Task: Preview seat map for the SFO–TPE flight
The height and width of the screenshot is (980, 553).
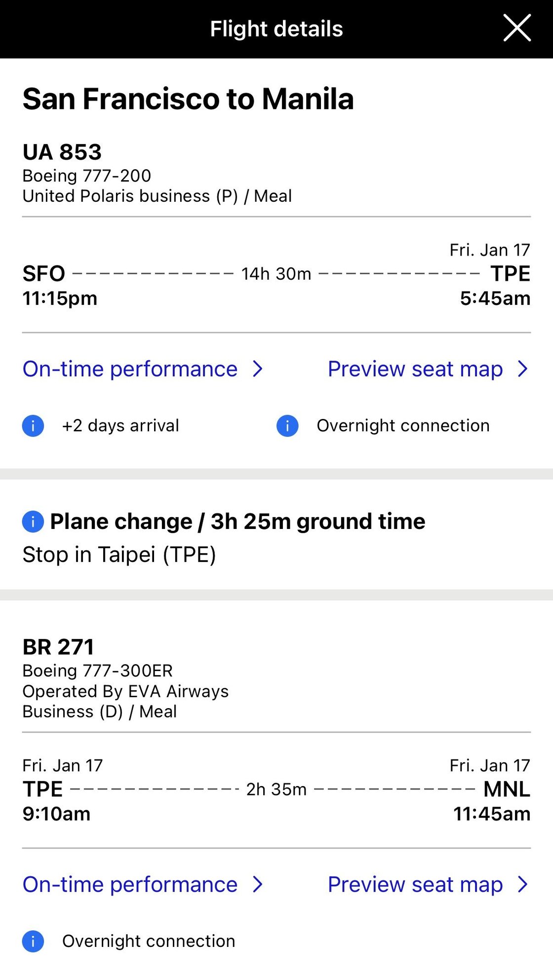Action: point(415,369)
